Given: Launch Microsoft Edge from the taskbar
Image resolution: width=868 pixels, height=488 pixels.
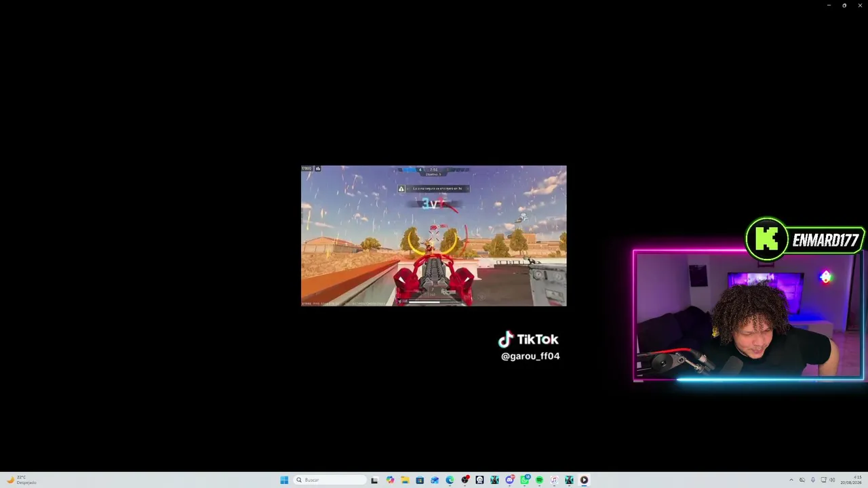Looking at the screenshot, I should [x=450, y=480].
